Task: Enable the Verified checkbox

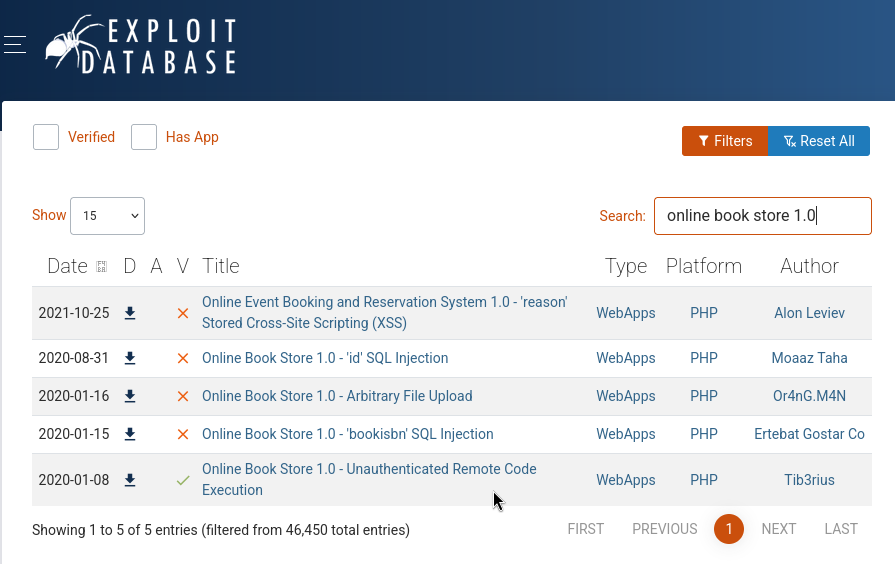Action: tap(46, 137)
